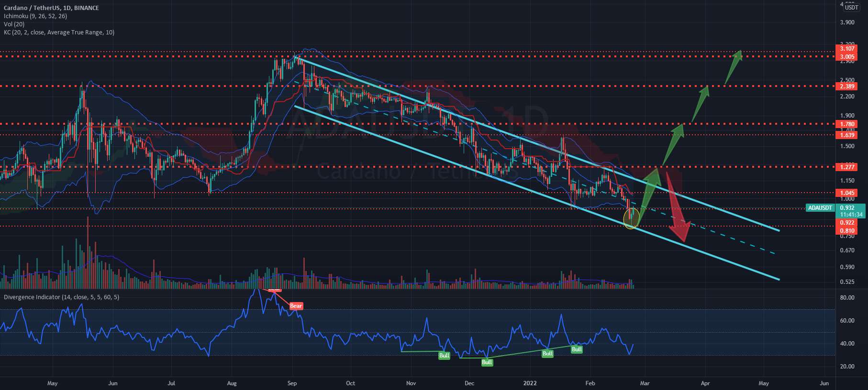Screen dimensions: 868x390
Task: Select the Vol (20) indicator legend
Action: (x=14, y=24)
